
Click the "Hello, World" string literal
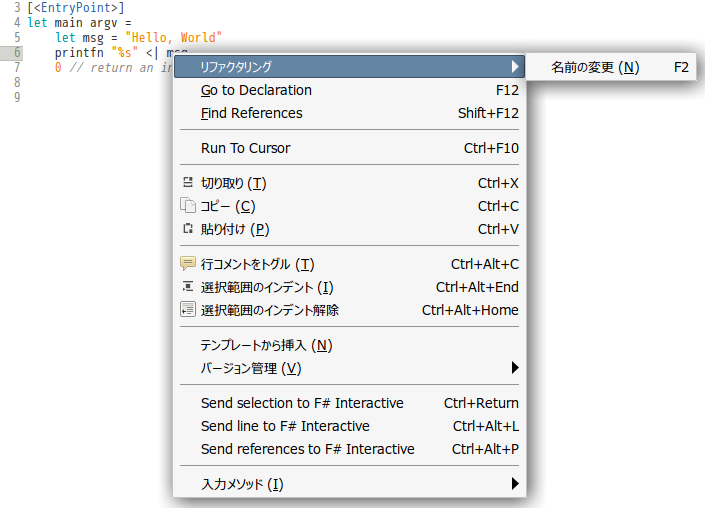(x=174, y=37)
